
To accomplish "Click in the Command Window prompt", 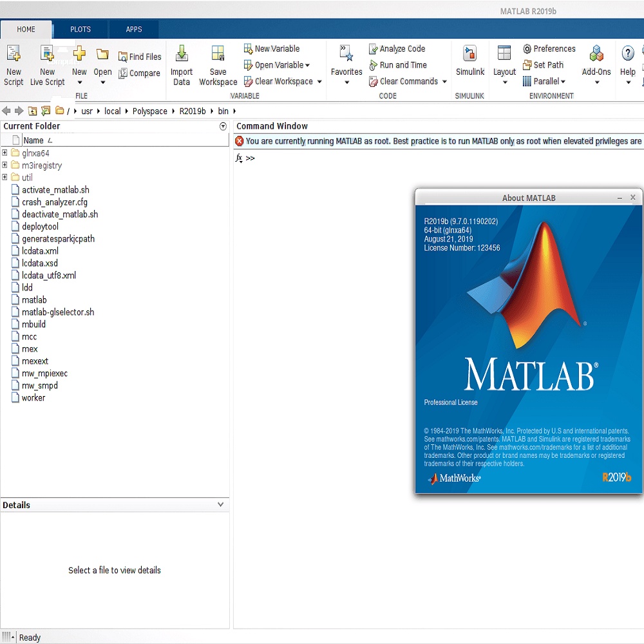I will point(386,158).
